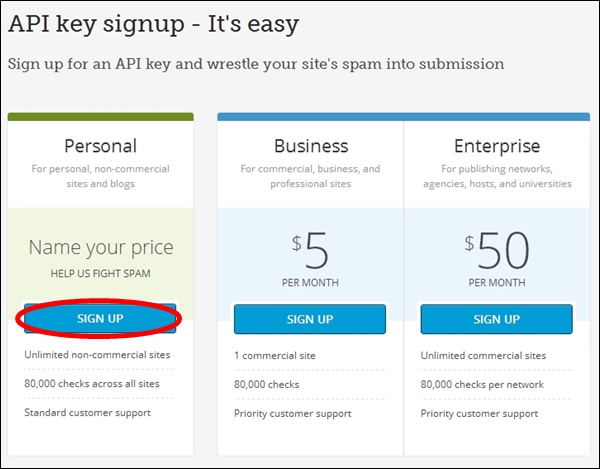Select the Business plan heading
The height and width of the screenshot is (469, 600).
[311, 146]
